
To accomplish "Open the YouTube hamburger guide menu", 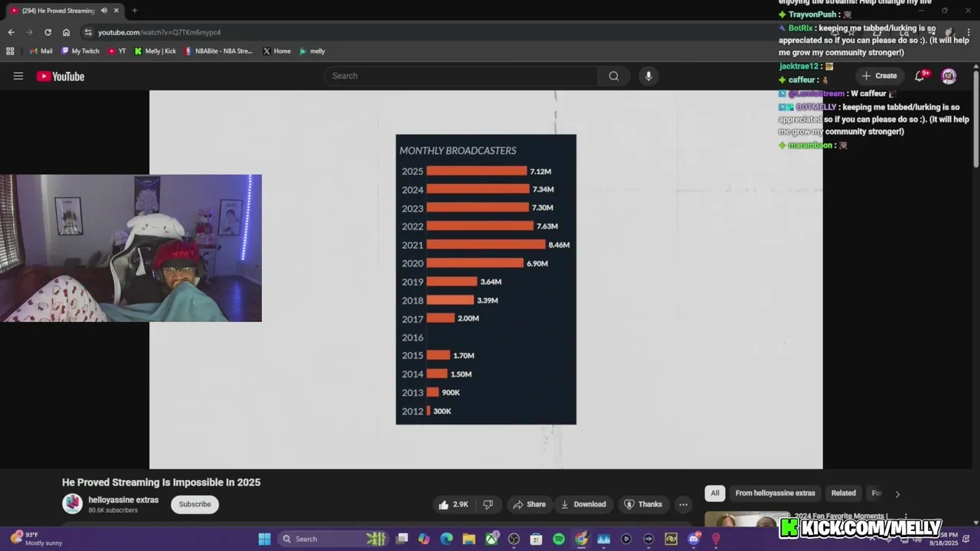I will (x=18, y=76).
